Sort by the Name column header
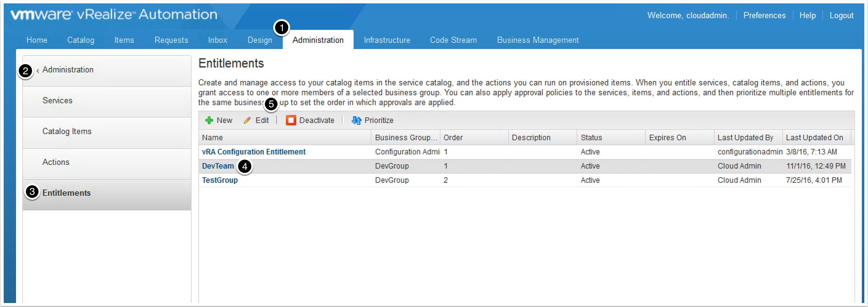Screen dimensions: 868x307 [212, 138]
